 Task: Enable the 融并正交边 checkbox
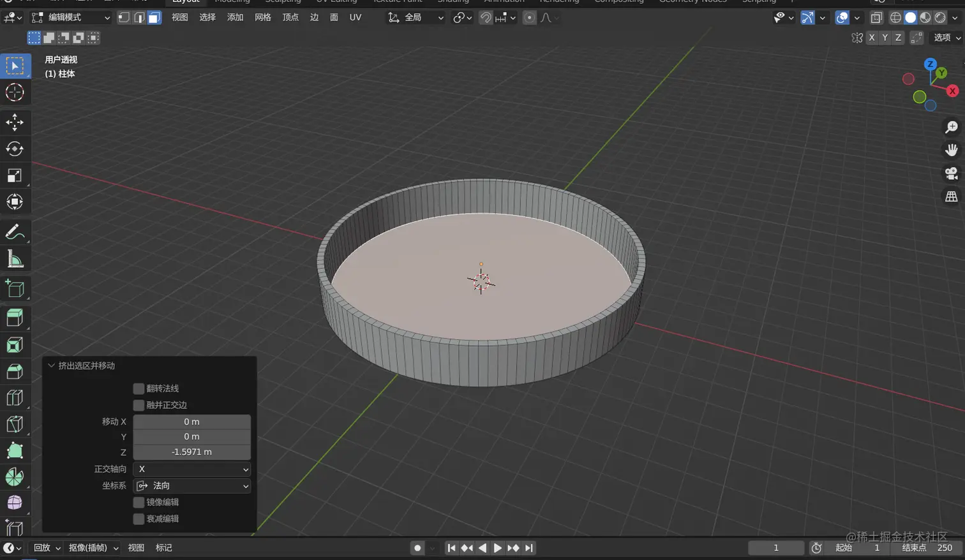coord(138,405)
